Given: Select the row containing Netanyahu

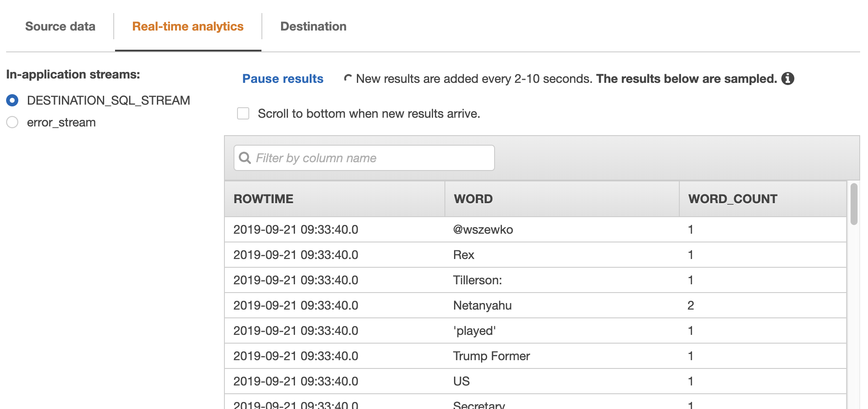Looking at the screenshot, I should [479, 305].
